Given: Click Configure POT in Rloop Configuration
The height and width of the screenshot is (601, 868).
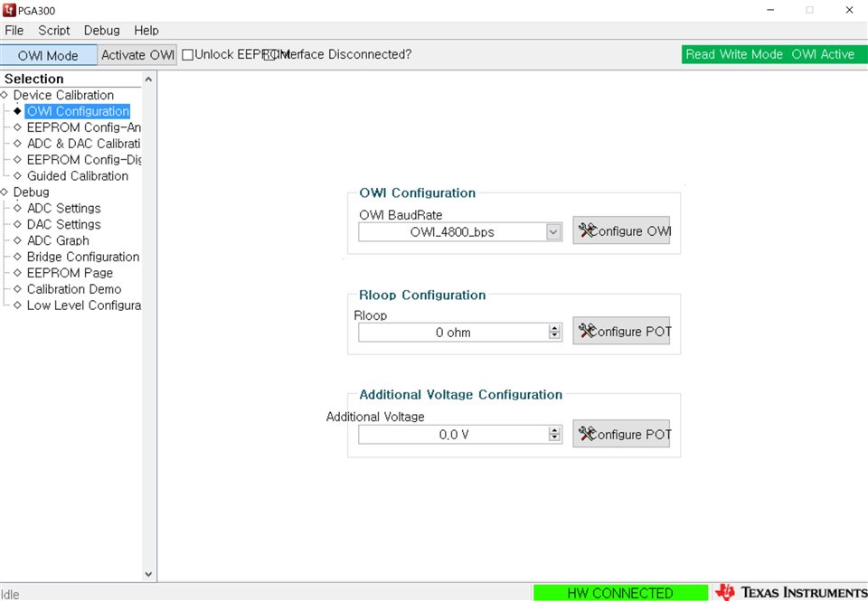Looking at the screenshot, I should [x=621, y=331].
